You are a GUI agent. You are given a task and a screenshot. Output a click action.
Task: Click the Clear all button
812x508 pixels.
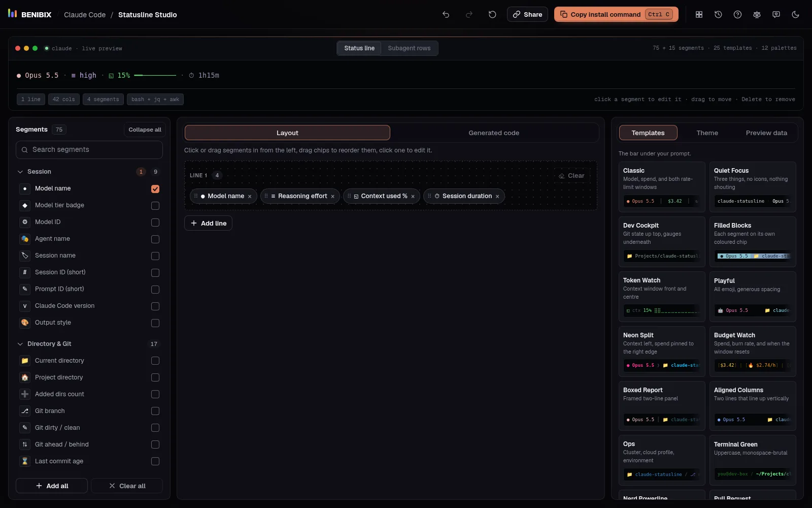[x=127, y=486]
